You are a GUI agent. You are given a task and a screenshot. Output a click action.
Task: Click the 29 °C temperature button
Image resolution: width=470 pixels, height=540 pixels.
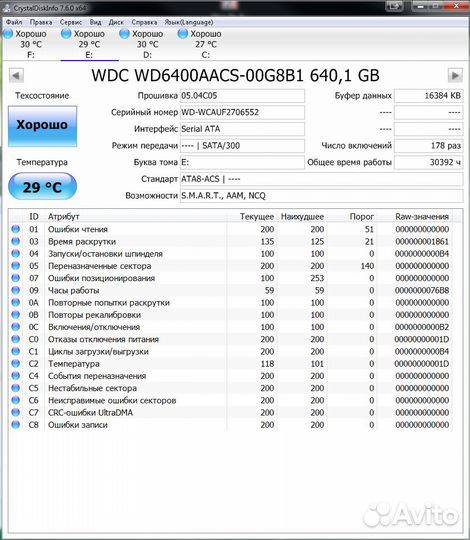(x=42, y=187)
